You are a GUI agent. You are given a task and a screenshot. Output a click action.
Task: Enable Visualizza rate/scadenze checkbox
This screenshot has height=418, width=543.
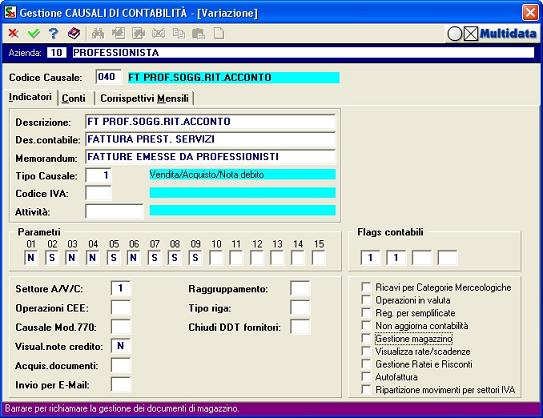pos(366,351)
